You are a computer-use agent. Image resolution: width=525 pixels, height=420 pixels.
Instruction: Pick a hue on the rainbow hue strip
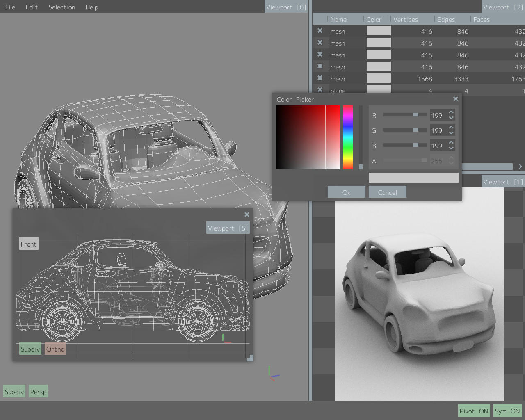coord(348,137)
